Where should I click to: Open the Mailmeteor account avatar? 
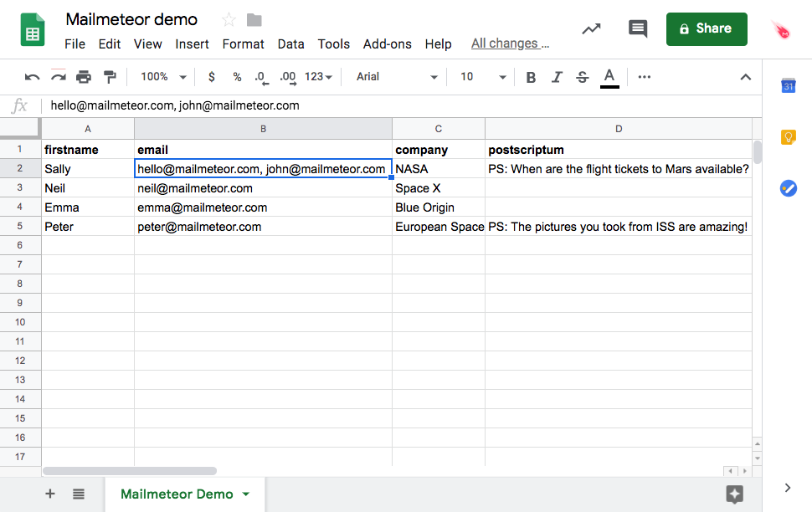782,30
